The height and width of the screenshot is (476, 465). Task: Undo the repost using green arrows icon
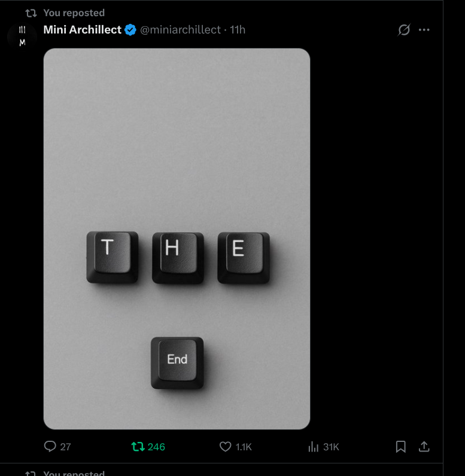coord(138,447)
